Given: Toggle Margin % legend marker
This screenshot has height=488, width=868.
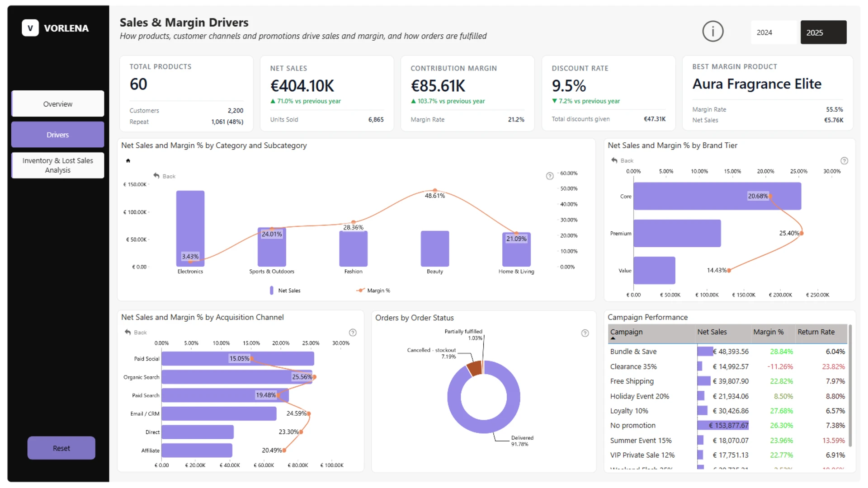Looking at the screenshot, I should [360, 291].
